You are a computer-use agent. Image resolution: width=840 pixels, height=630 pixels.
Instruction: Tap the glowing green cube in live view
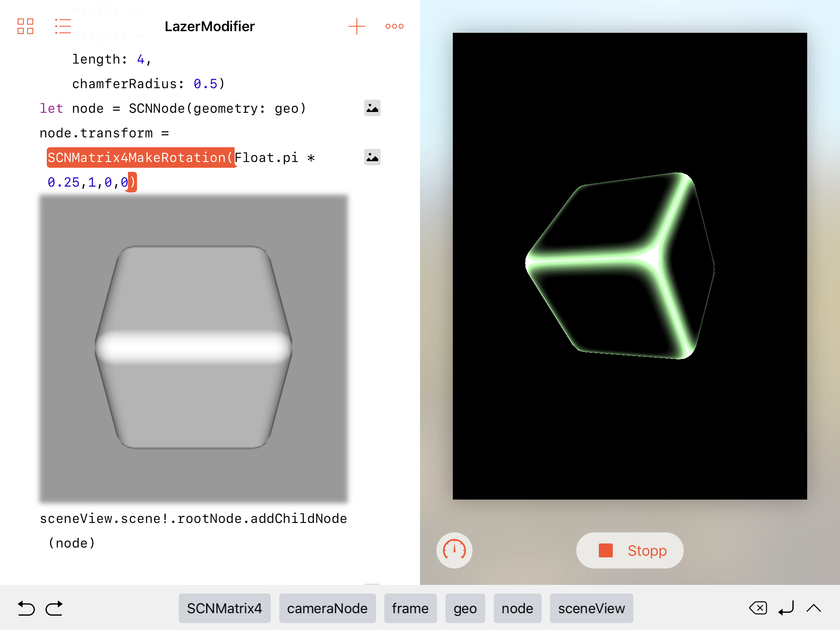pyautogui.click(x=620, y=266)
